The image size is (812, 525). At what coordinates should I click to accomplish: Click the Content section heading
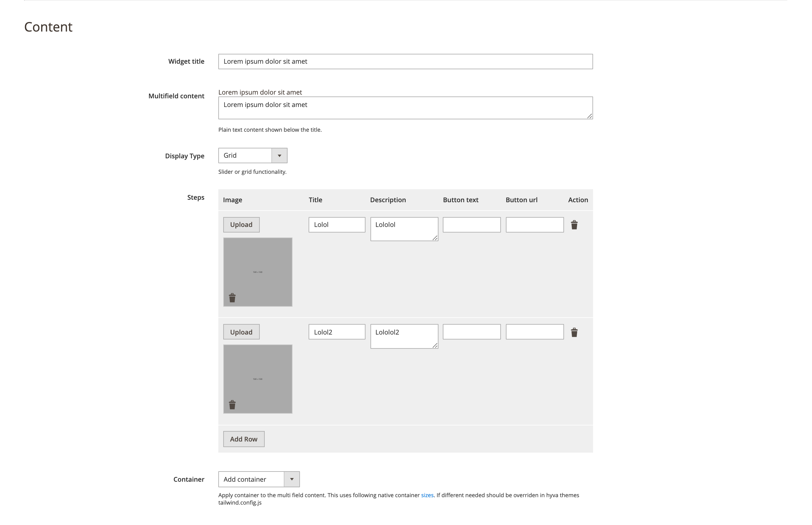pyautogui.click(x=49, y=27)
